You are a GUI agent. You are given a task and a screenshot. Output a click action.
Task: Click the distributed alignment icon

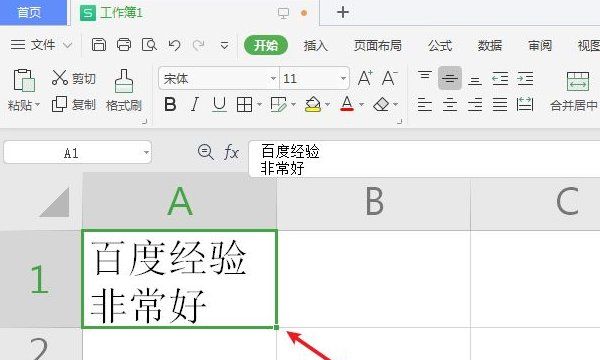coord(525,104)
